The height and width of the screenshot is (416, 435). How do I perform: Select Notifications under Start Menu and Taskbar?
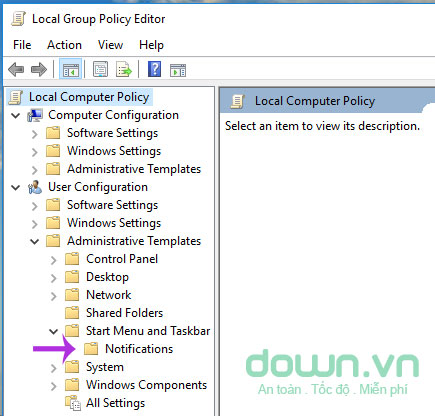pyautogui.click(x=139, y=349)
